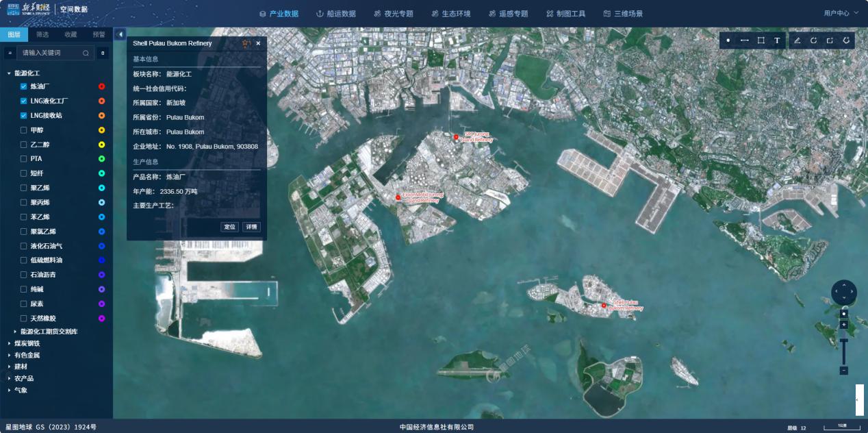Image resolution: width=868 pixels, height=433 pixels.
Task: Switch to the 收藏 tab
Action: [x=71, y=34]
